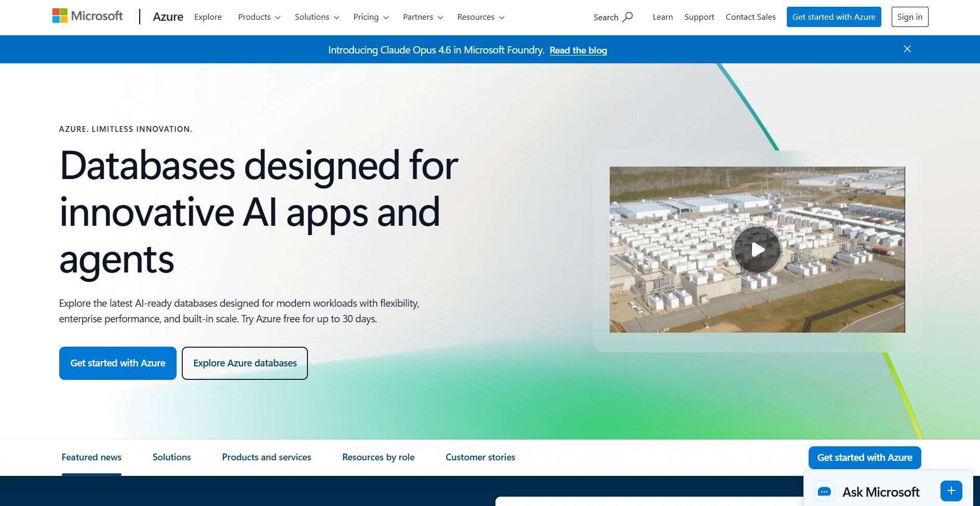Click the Ask Microsoft chat bubble icon
The image size is (980, 506).
pyautogui.click(x=824, y=491)
